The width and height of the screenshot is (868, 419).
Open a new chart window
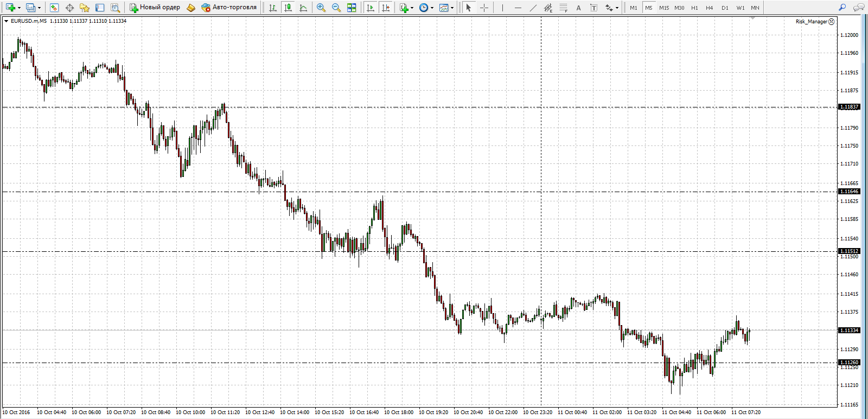(x=10, y=8)
